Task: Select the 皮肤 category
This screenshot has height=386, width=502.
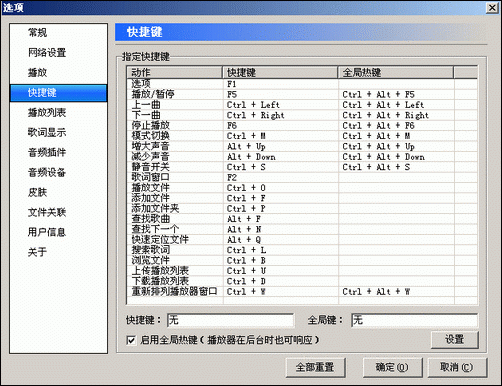Action: 37,192
